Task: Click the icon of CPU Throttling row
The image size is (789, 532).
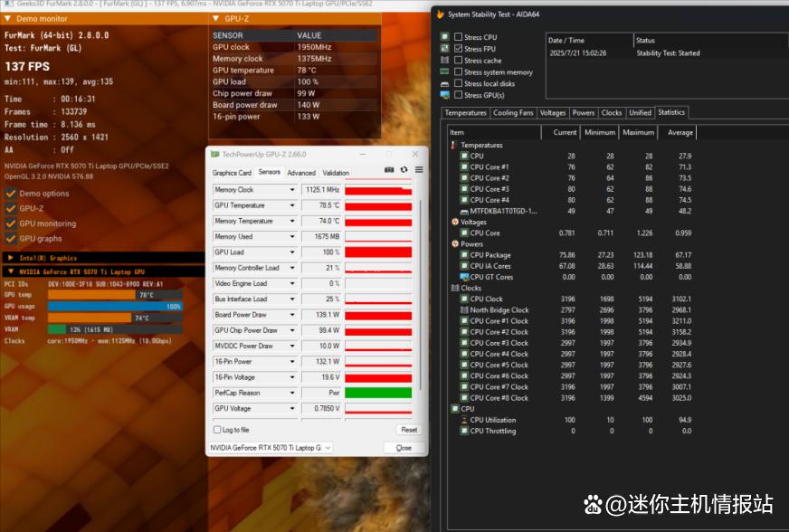Action: pyautogui.click(x=464, y=431)
